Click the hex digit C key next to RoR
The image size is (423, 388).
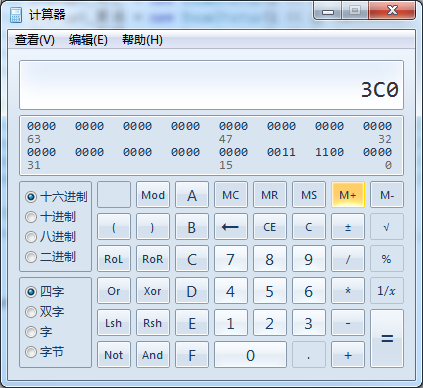[x=192, y=259]
